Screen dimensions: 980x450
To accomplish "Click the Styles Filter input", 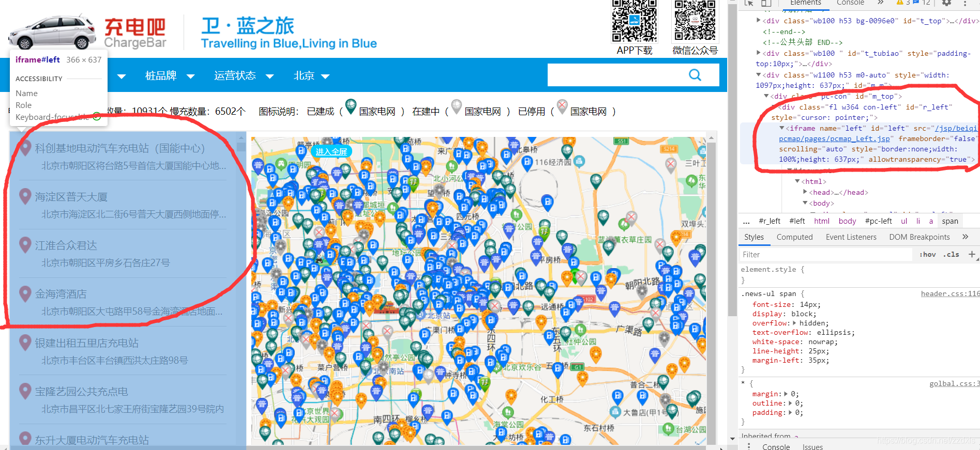I will click(x=826, y=254).
